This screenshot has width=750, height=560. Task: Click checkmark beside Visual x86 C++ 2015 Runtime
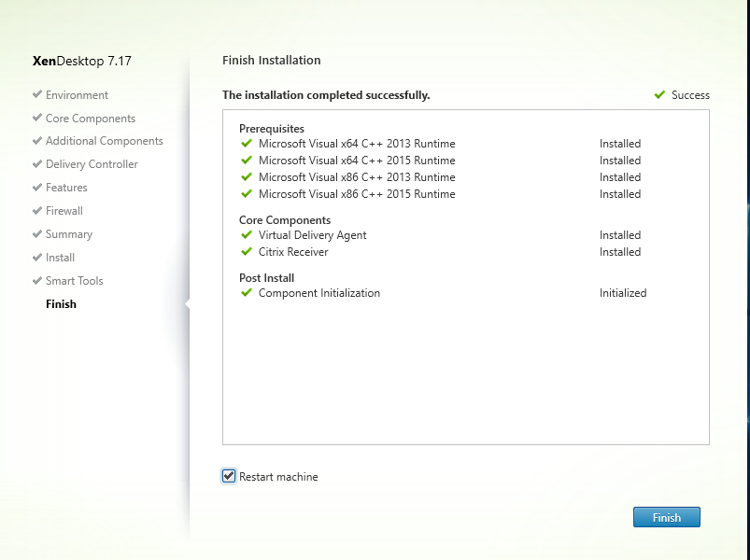(x=247, y=193)
